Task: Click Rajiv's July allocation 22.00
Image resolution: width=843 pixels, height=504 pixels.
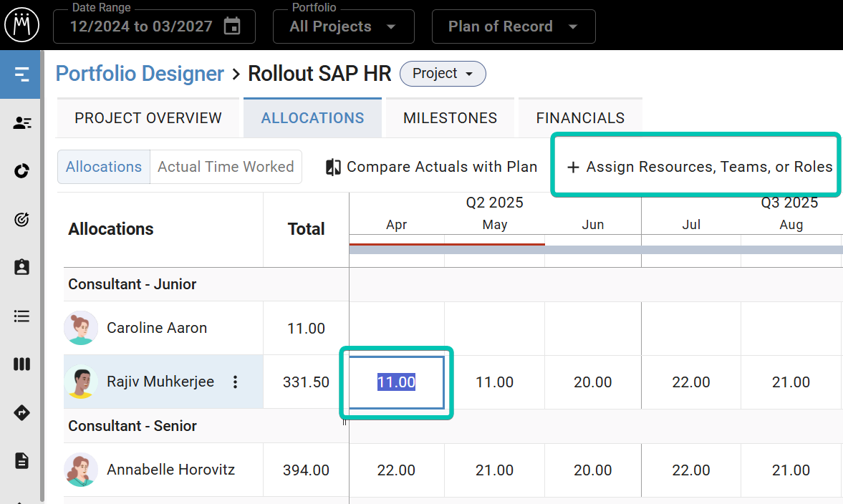Action: [691, 382]
